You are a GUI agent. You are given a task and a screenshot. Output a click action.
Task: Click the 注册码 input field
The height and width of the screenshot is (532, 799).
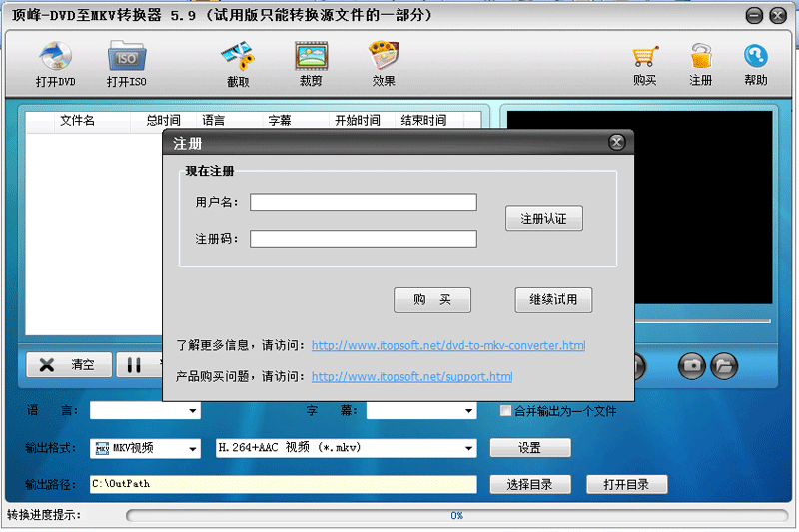click(x=364, y=239)
